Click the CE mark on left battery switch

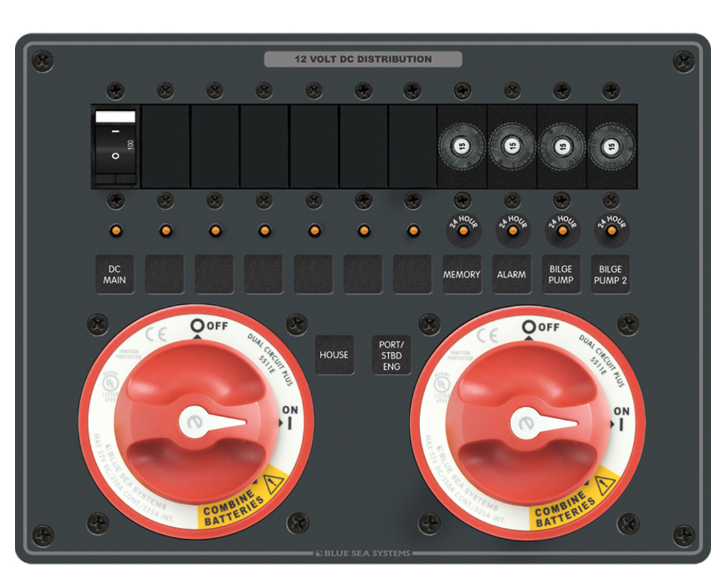click(155, 335)
